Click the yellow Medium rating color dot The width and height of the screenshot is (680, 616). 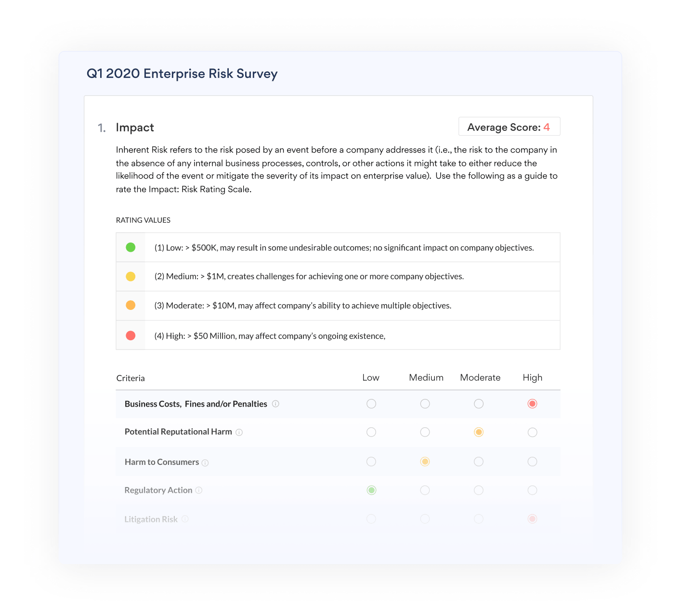click(x=131, y=276)
